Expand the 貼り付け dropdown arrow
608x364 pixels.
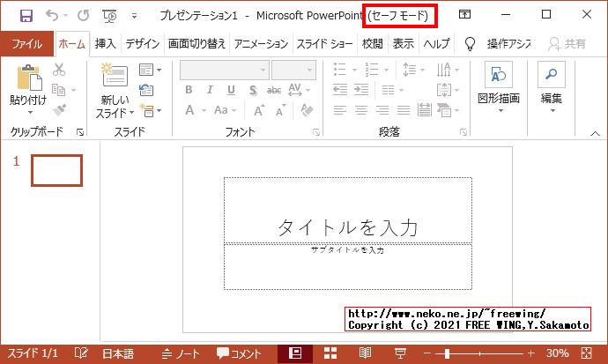(x=30, y=113)
